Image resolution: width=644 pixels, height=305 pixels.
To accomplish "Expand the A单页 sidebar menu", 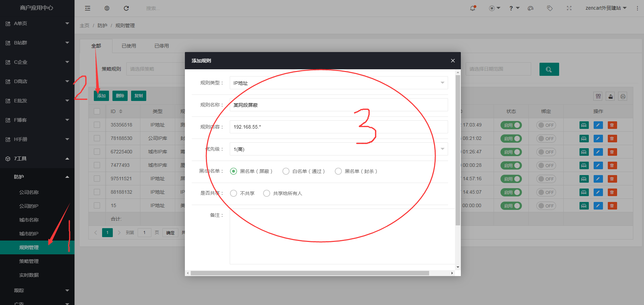I will point(37,23).
